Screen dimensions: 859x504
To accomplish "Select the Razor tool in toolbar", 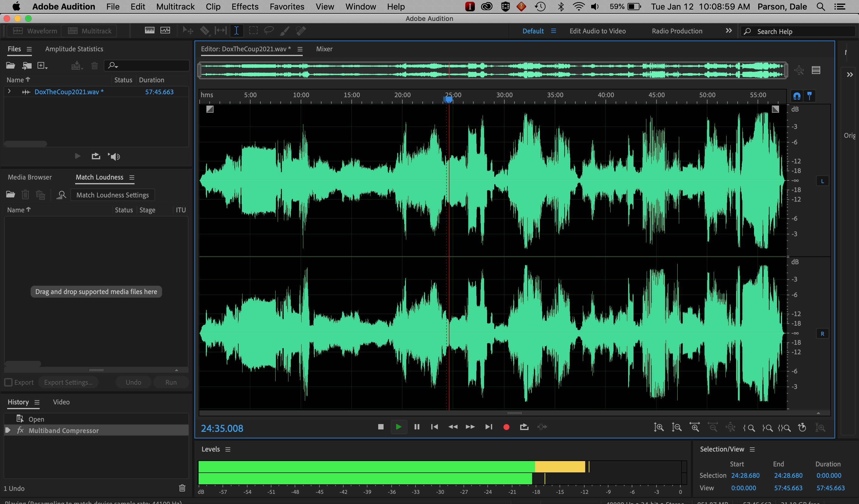I will [x=204, y=31].
